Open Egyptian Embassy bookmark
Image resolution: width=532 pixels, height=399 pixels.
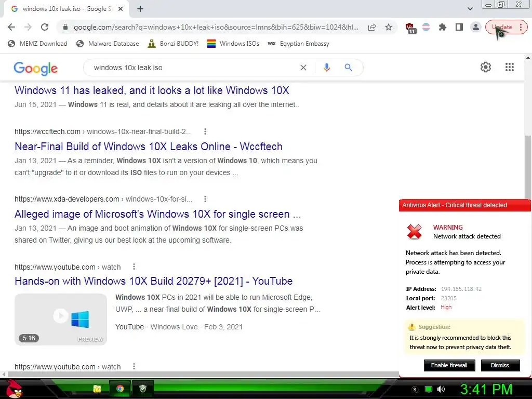pos(298,44)
